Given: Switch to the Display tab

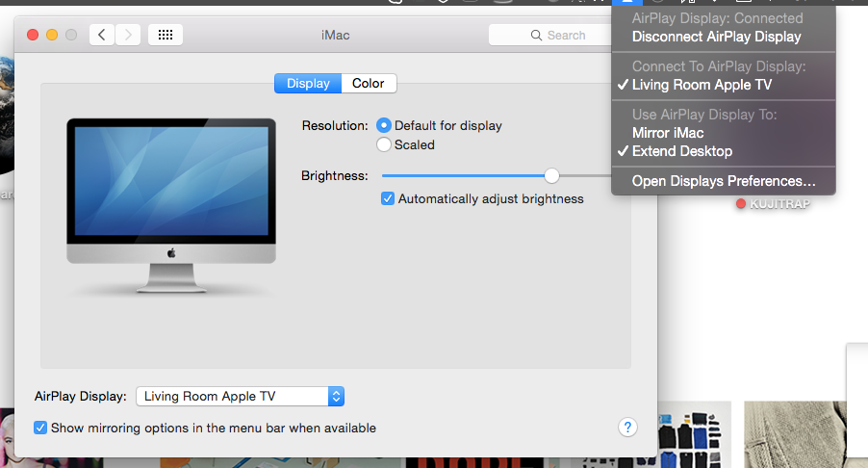Looking at the screenshot, I should (308, 83).
